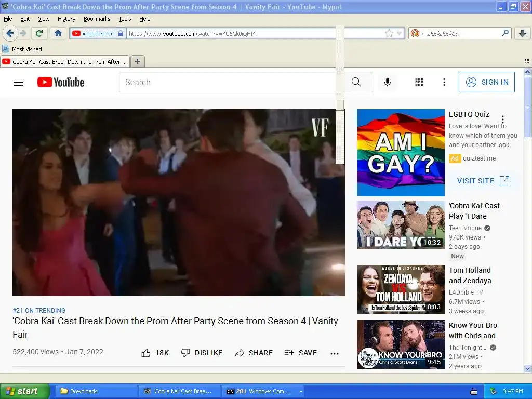Click the 3:47 PM taskbar clock
Image resolution: width=532 pixels, height=399 pixels.
(x=512, y=391)
